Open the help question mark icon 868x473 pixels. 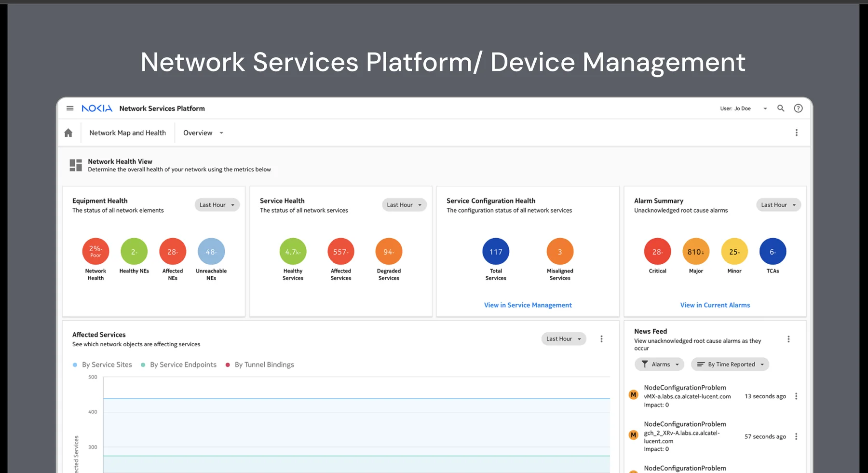point(799,108)
